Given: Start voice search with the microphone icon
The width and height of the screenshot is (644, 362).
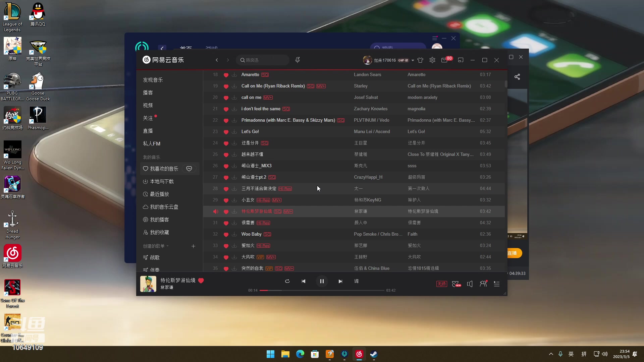Looking at the screenshot, I should click(x=298, y=60).
